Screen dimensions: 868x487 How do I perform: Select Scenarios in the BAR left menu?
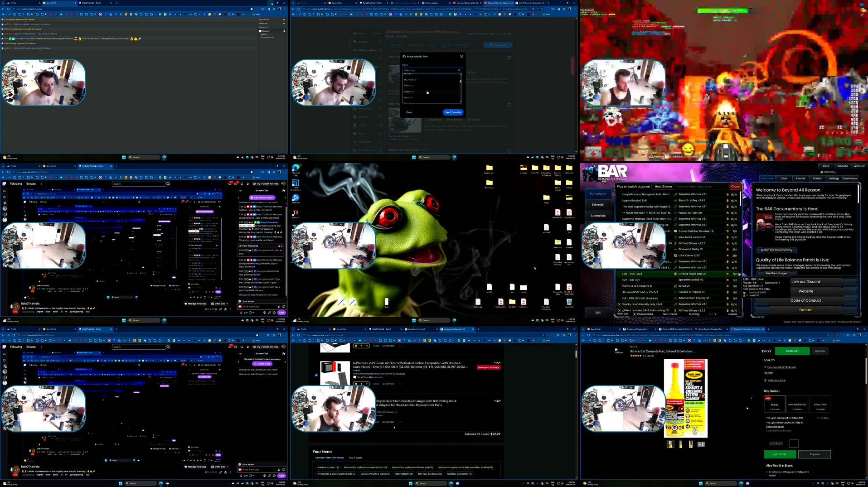(598, 216)
